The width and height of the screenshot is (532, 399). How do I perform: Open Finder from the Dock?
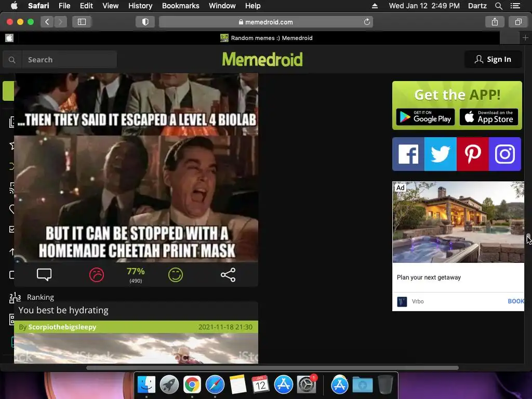146,384
